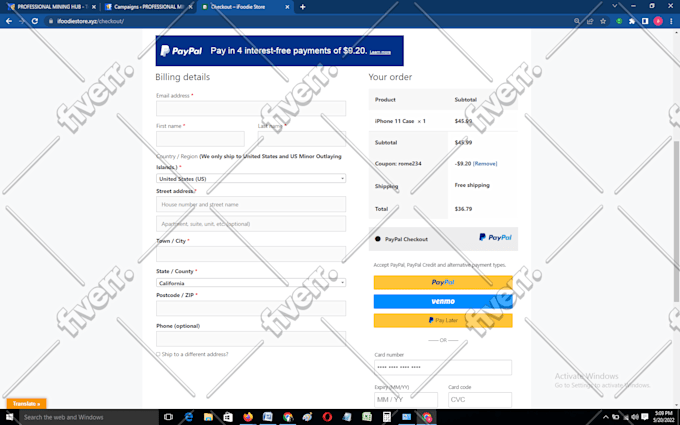Screen dimensions: 680x425
Task: Select the Checkout – iFoodie Store tab
Action: (245, 7)
